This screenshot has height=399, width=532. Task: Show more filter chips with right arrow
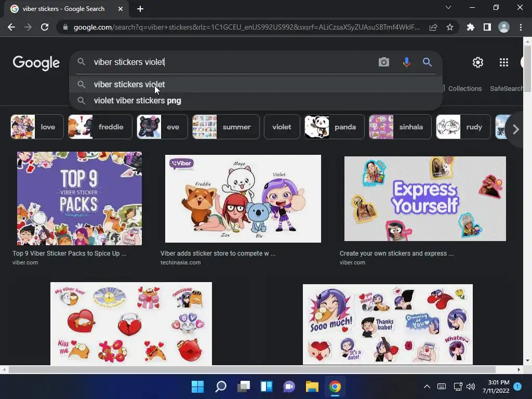516,129
